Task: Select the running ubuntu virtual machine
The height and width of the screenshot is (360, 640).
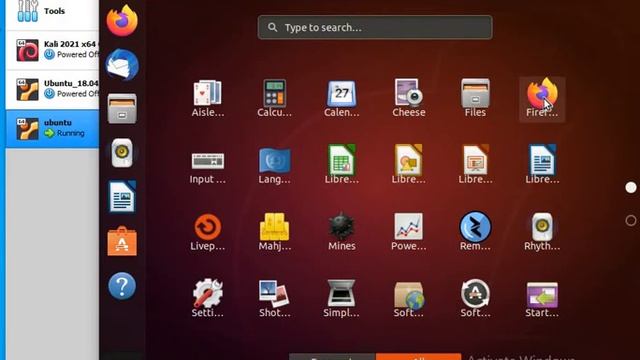Action: click(52, 129)
